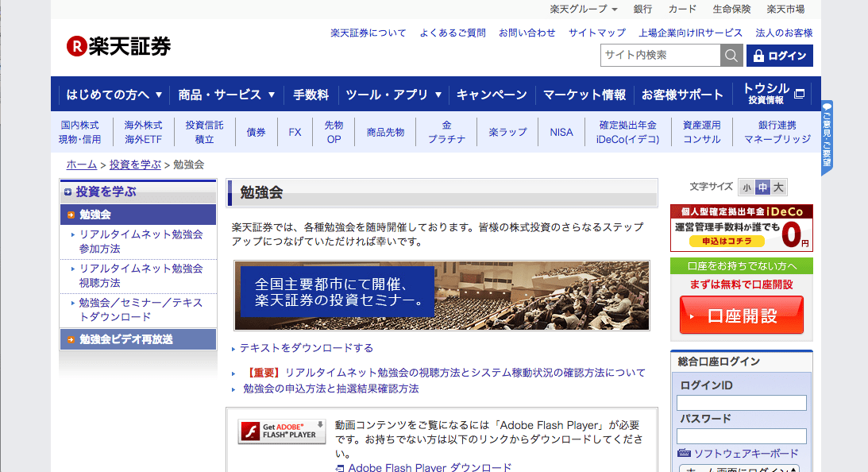Click the lock ログイン button
The width and height of the screenshot is (868, 472).
[x=780, y=56]
